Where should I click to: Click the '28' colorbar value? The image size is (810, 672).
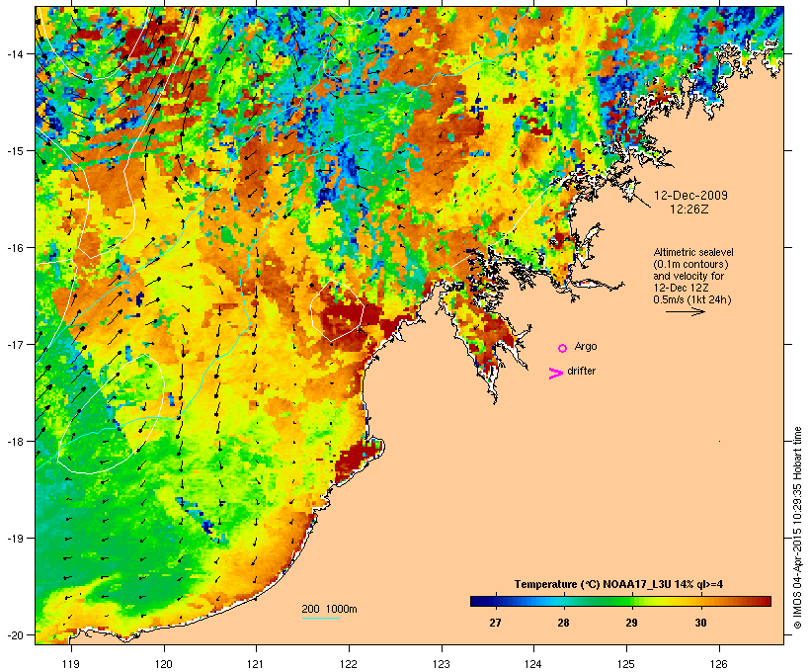(563, 623)
